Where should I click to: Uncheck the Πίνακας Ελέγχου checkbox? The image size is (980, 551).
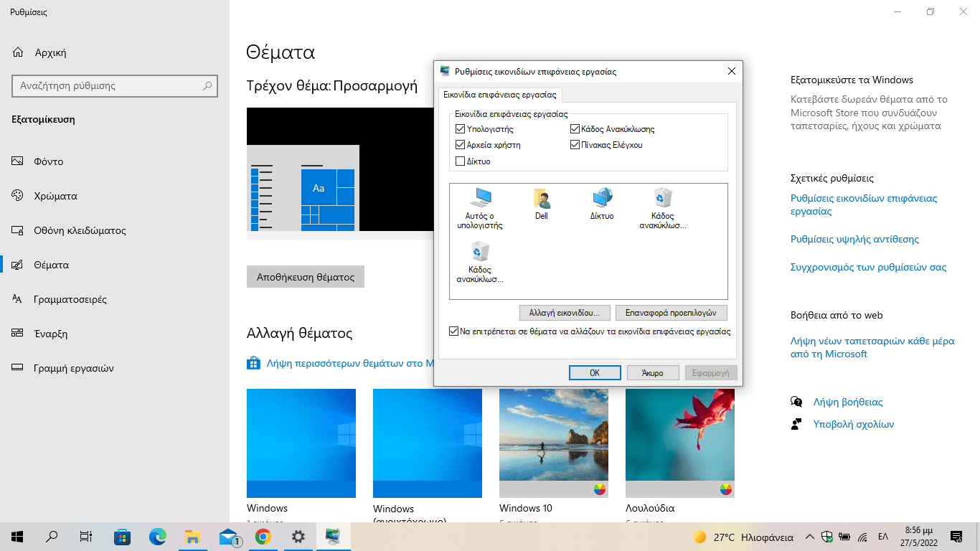tap(575, 145)
